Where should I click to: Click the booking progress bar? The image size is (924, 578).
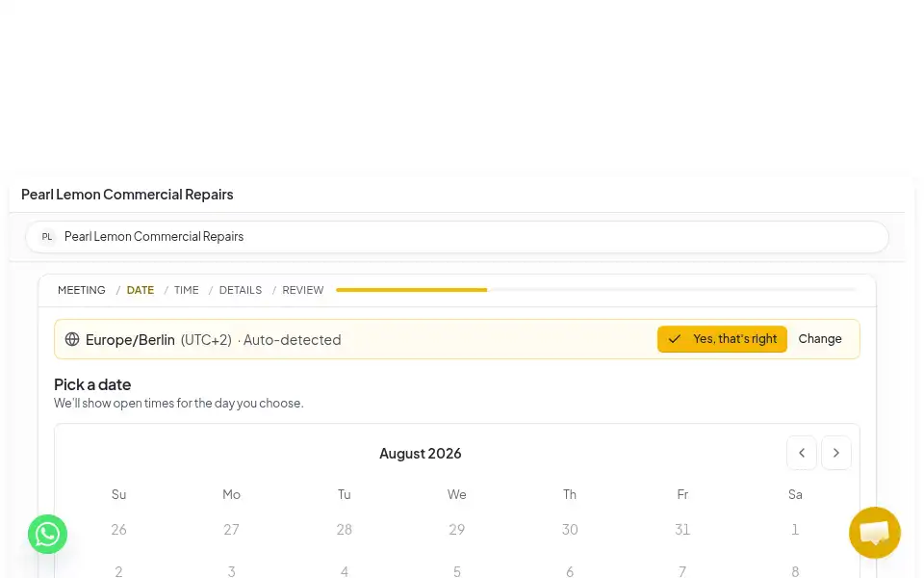596,290
